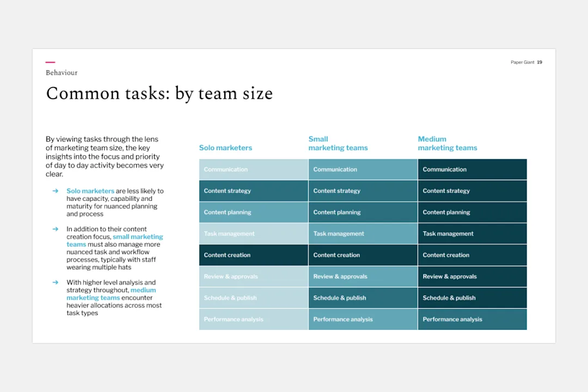Image resolution: width=588 pixels, height=392 pixels.
Task: Click the arrow bullet beside Solo marketers
Action: 56,191
